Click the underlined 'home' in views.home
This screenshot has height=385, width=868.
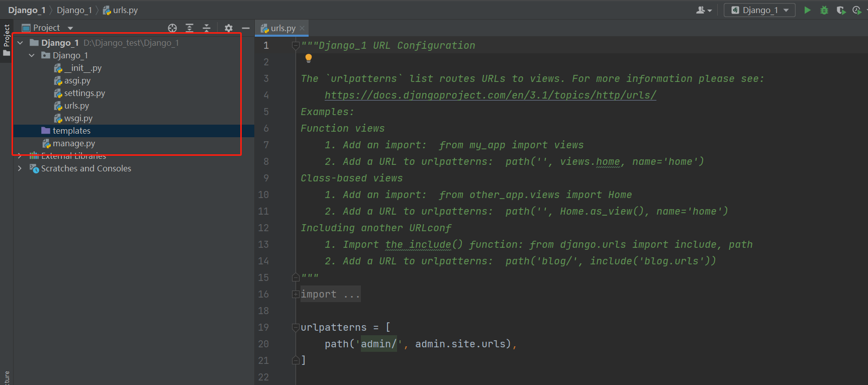pyautogui.click(x=608, y=161)
